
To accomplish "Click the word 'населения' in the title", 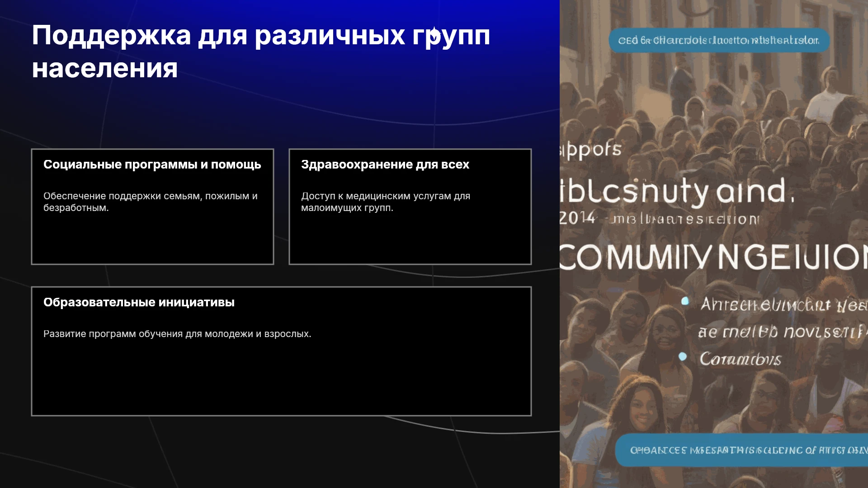I will coord(105,69).
